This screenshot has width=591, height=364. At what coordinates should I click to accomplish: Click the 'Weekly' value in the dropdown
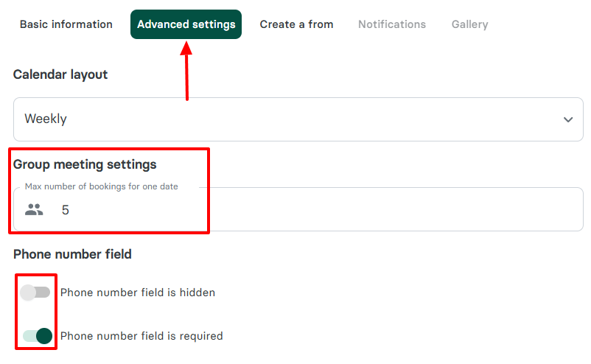click(46, 119)
